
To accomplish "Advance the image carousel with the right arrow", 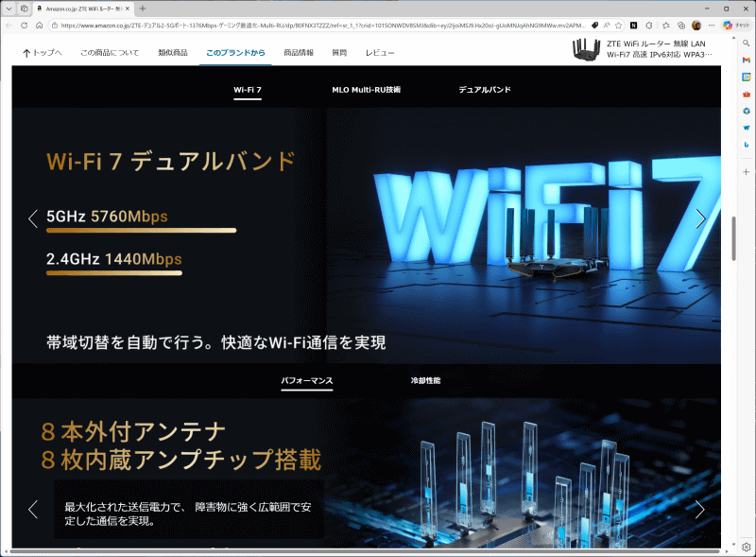I will [700, 218].
